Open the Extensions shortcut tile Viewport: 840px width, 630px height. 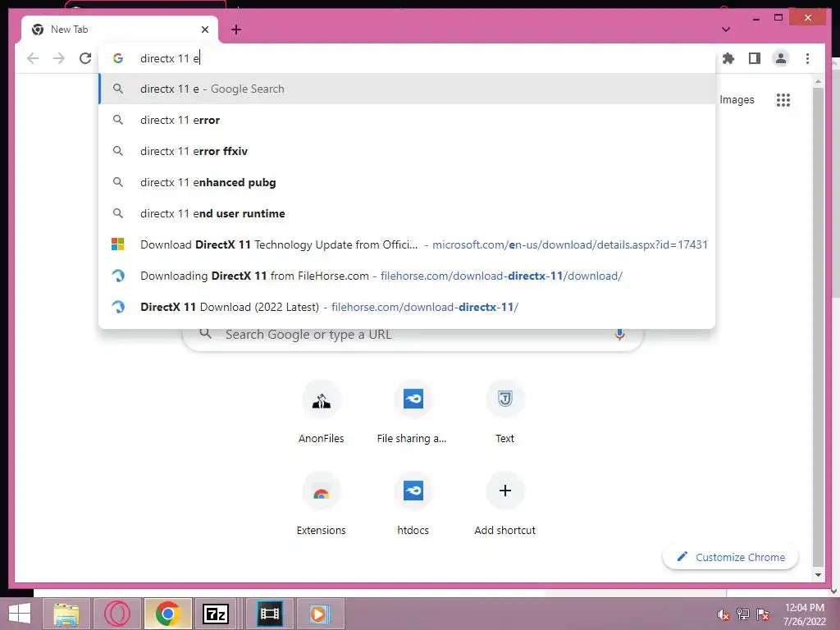tap(321, 504)
